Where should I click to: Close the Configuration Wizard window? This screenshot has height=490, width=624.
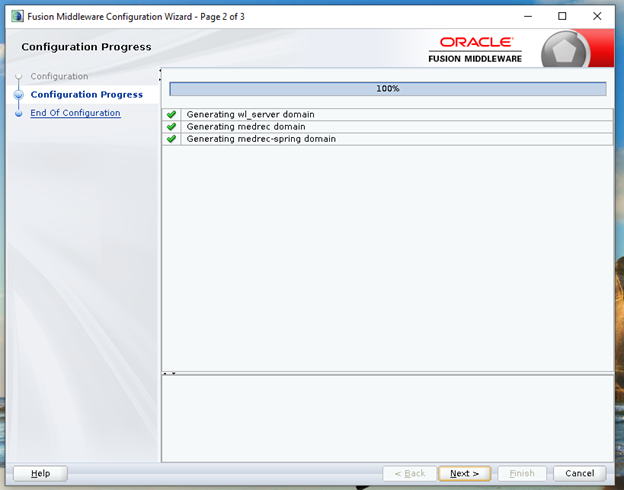[x=597, y=16]
